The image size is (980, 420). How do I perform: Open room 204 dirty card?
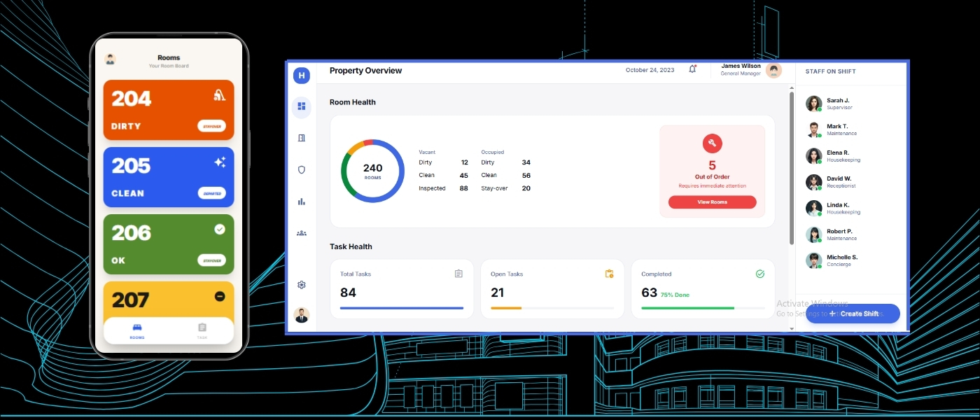(168, 109)
